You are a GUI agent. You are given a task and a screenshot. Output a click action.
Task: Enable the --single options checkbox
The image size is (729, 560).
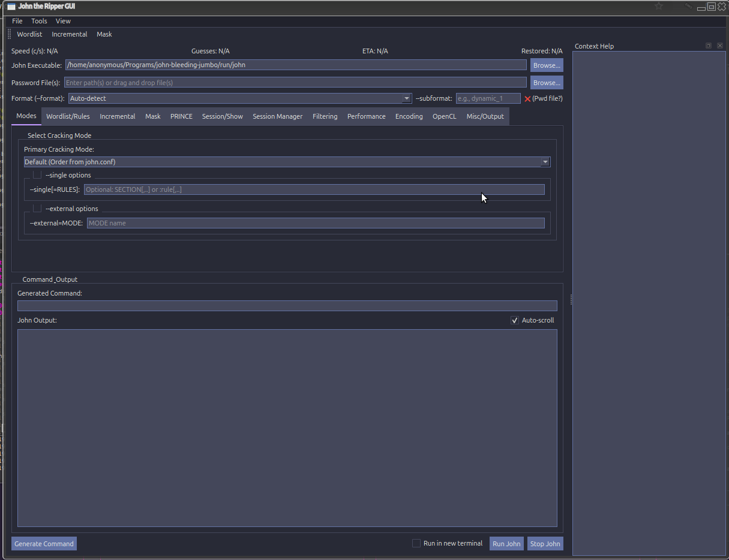click(x=37, y=175)
